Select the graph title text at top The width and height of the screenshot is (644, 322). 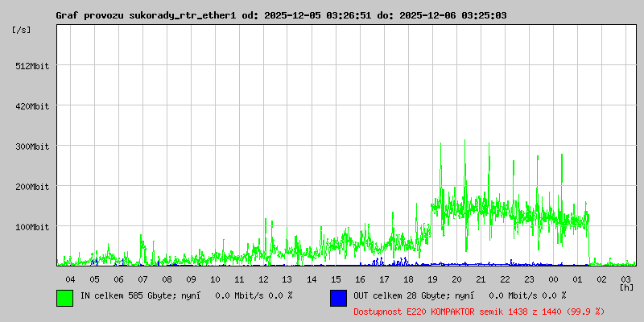(x=281, y=15)
